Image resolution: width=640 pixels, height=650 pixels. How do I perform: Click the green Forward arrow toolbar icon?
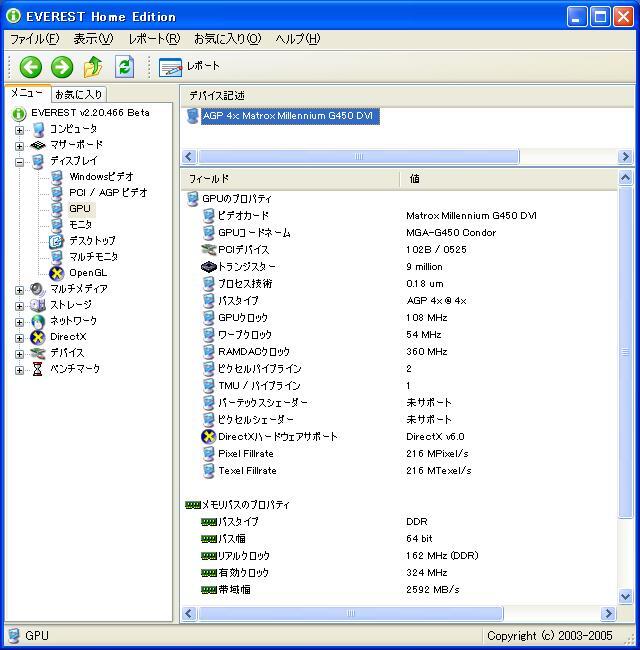click(x=62, y=67)
